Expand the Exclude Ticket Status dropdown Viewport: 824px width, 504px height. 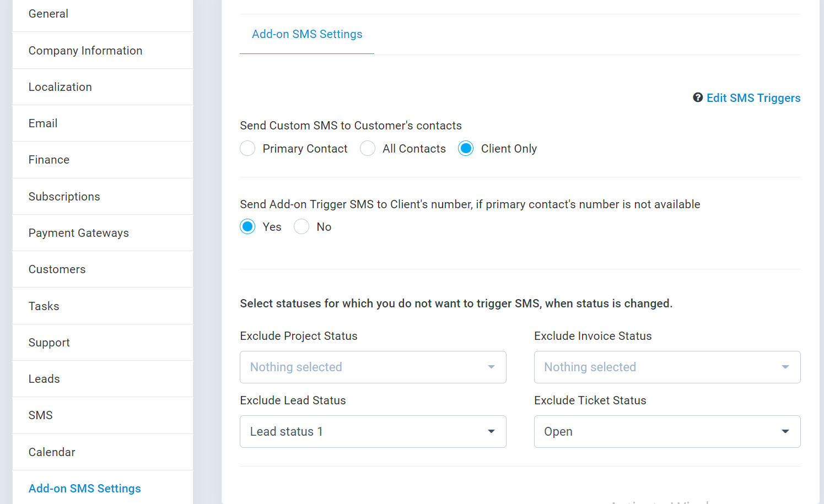pos(667,432)
